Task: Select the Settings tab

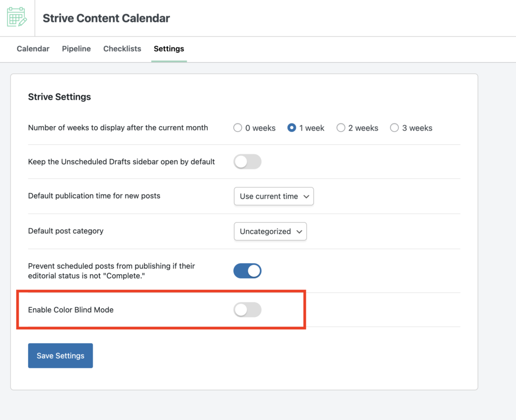Action: [169, 49]
